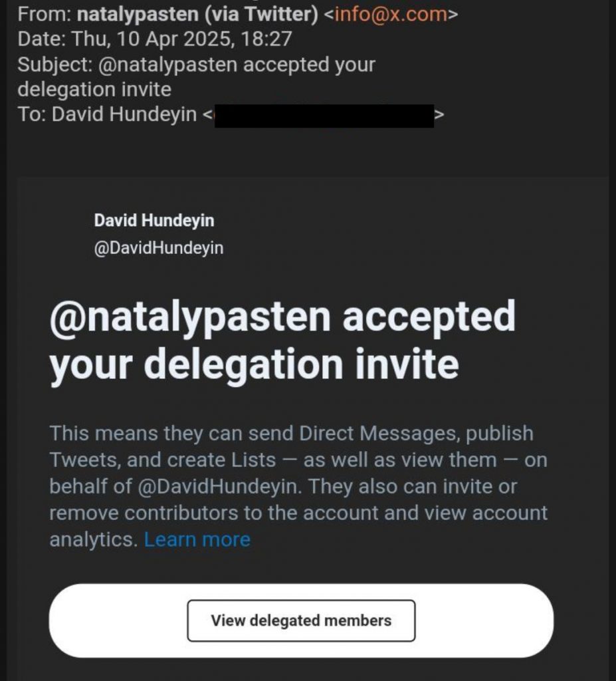This screenshot has height=681, width=616.
Task: Open the Learn more link
Action: click(197, 539)
